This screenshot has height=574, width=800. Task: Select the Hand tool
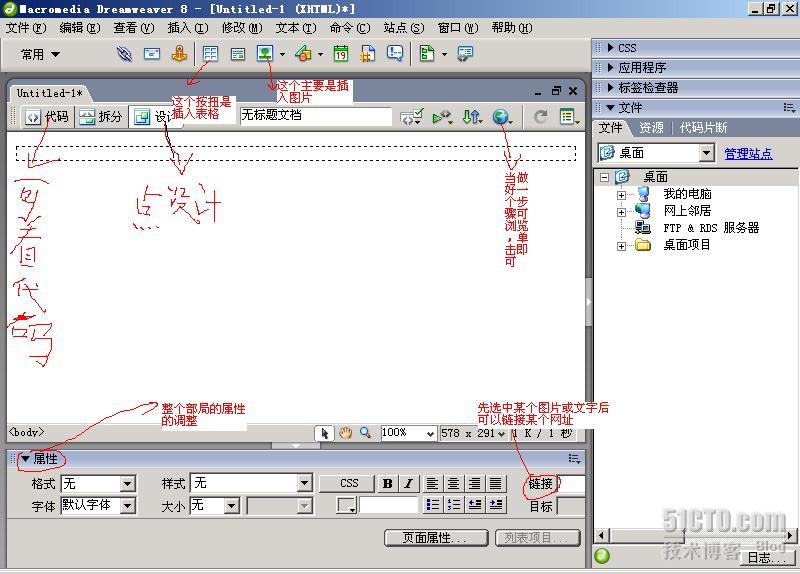(x=346, y=433)
